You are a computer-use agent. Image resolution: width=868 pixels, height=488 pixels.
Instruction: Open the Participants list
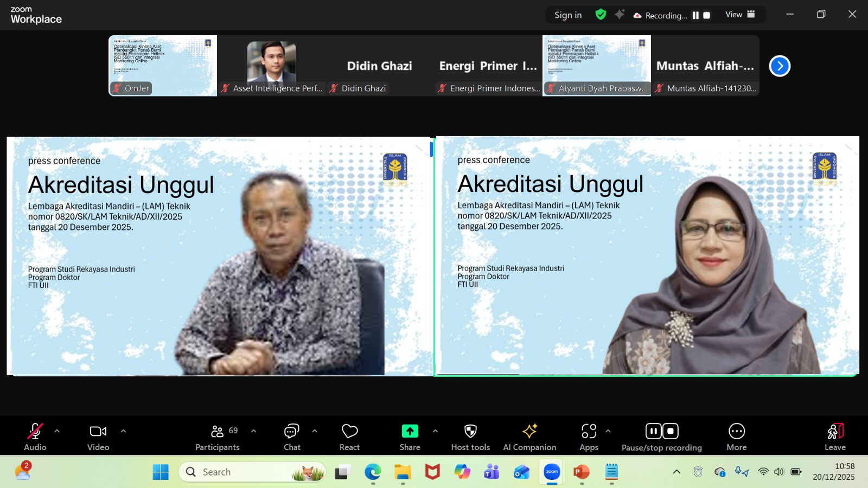218,437
